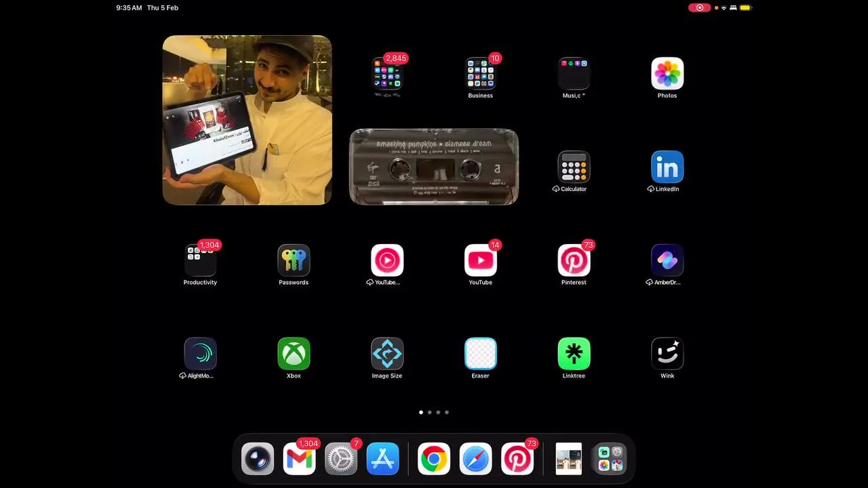The height and width of the screenshot is (488, 868).
Task: Open the Business folder
Action: coord(481,73)
